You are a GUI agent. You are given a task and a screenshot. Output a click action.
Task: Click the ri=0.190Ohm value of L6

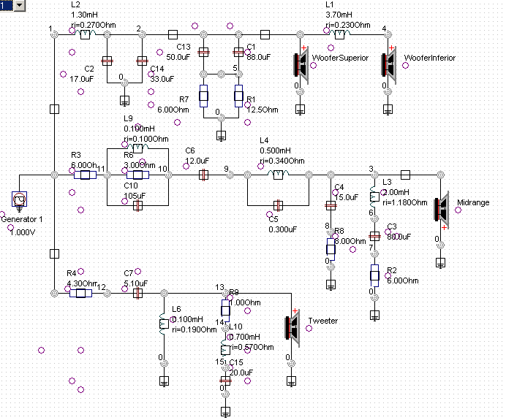pyautogui.click(x=195, y=329)
